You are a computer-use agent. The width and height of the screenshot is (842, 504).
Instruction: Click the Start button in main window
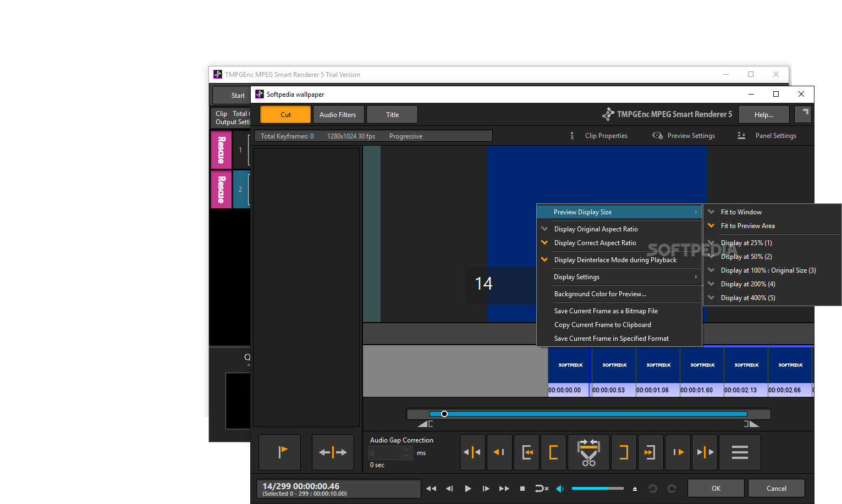(x=232, y=95)
